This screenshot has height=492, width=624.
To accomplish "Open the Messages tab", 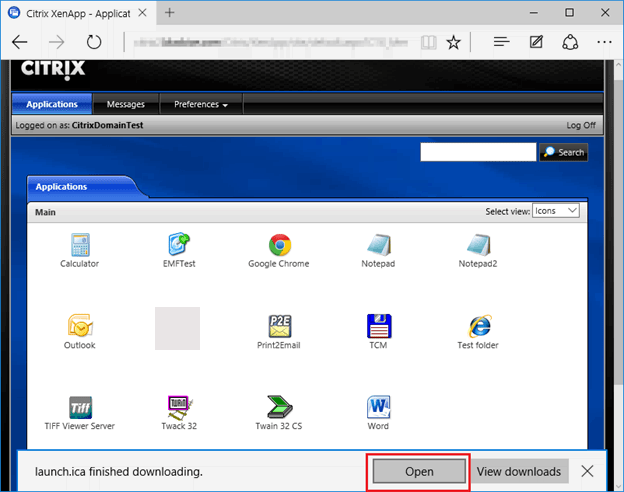I will [x=126, y=104].
